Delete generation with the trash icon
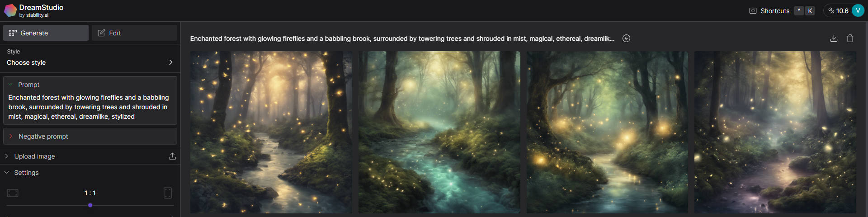The height and width of the screenshot is (217, 868). [850, 39]
